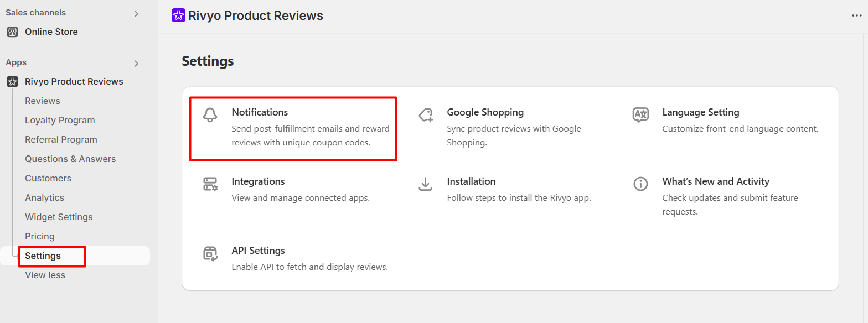Click the Integrations server gear icon
The width and height of the screenshot is (868, 323).
point(210,184)
